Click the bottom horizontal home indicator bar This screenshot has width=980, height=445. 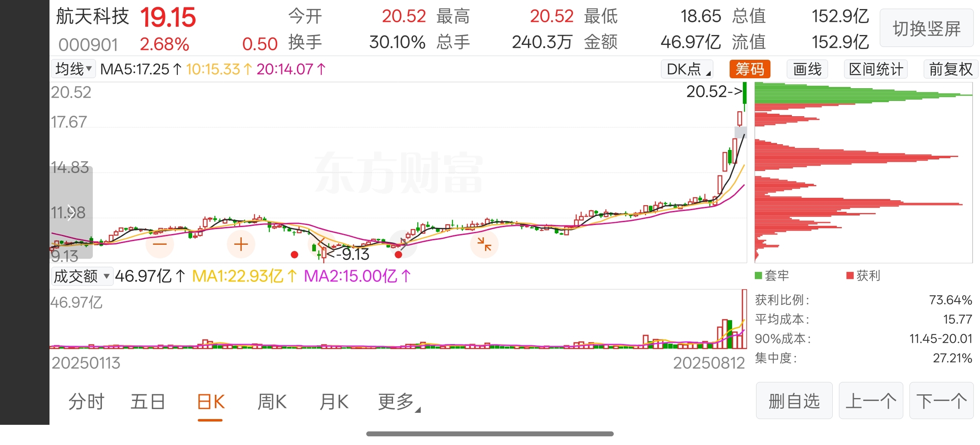[x=490, y=434]
